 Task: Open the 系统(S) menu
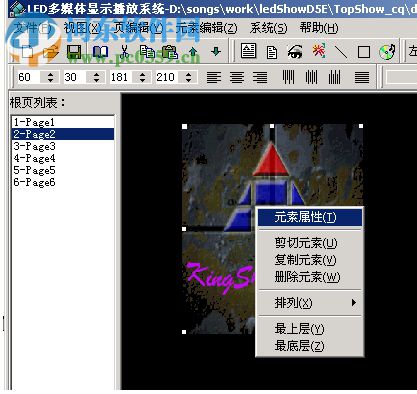[x=269, y=28]
